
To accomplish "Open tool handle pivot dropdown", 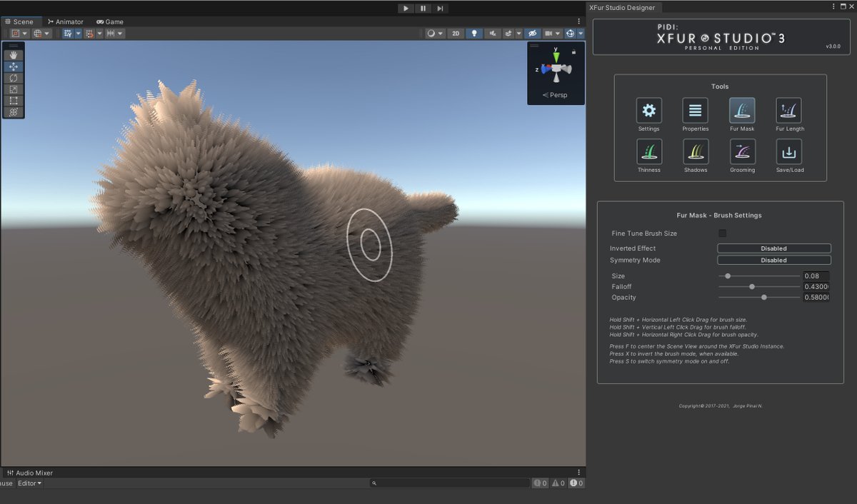I will 20,34.
